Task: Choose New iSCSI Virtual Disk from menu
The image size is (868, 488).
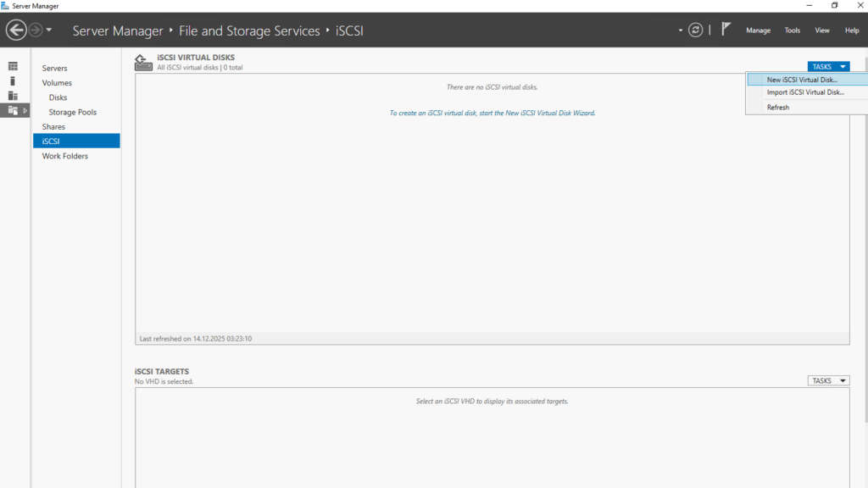Action: click(x=801, y=80)
